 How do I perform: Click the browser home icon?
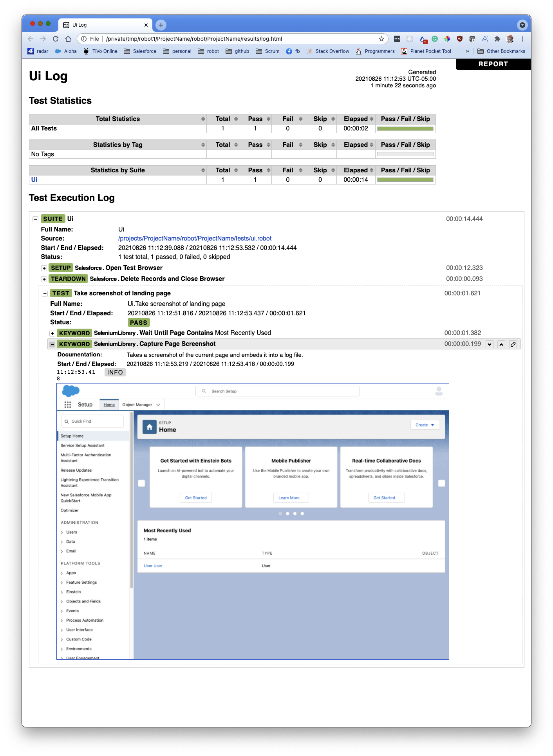tap(68, 39)
